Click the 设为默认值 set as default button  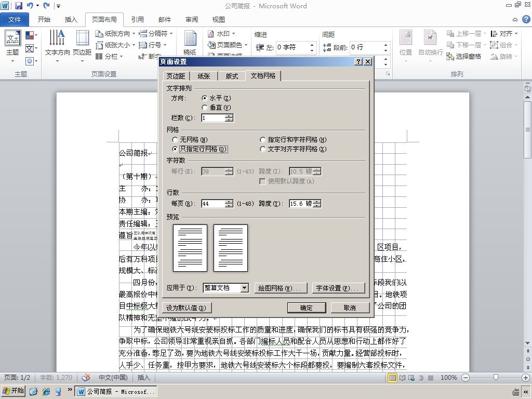(186, 308)
